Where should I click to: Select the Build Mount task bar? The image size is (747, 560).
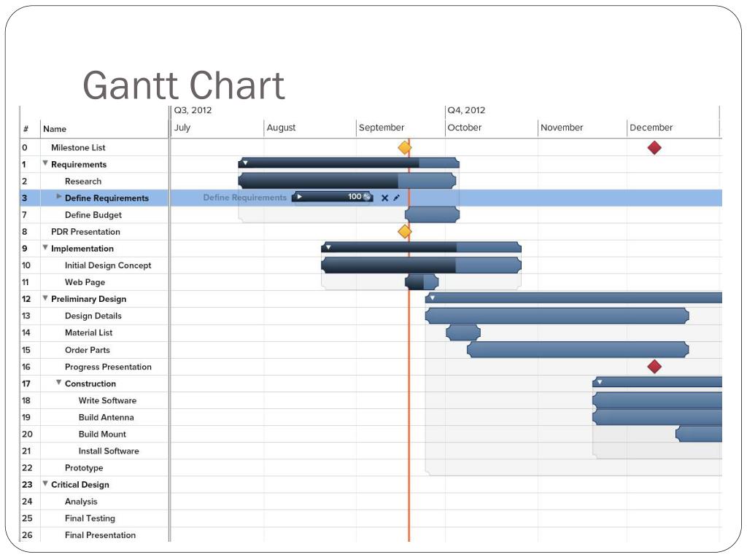click(699, 434)
